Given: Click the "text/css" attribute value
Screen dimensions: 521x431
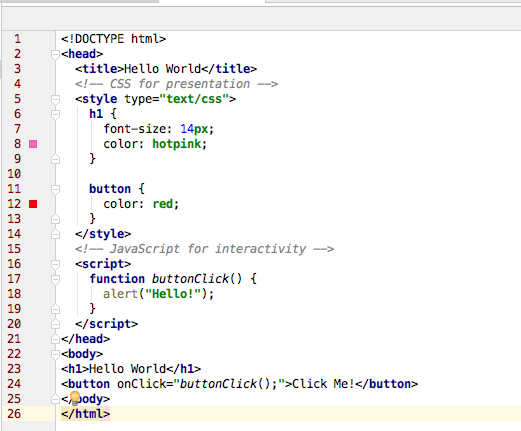Looking at the screenshot, I should (194, 99).
